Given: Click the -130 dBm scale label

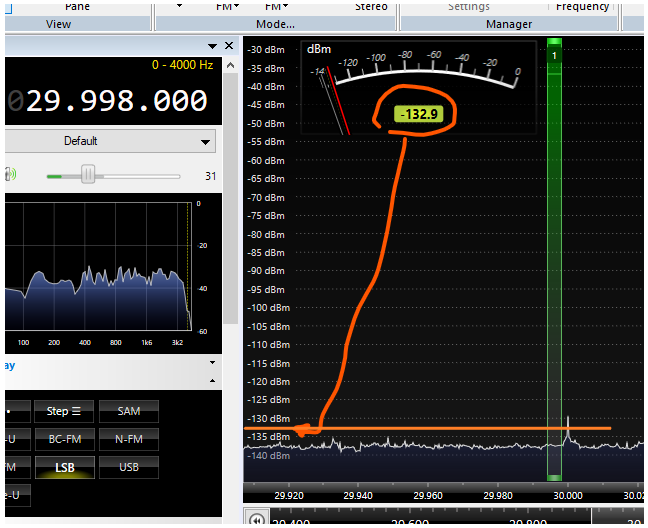Looking at the screenshot, I should (268, 419).
